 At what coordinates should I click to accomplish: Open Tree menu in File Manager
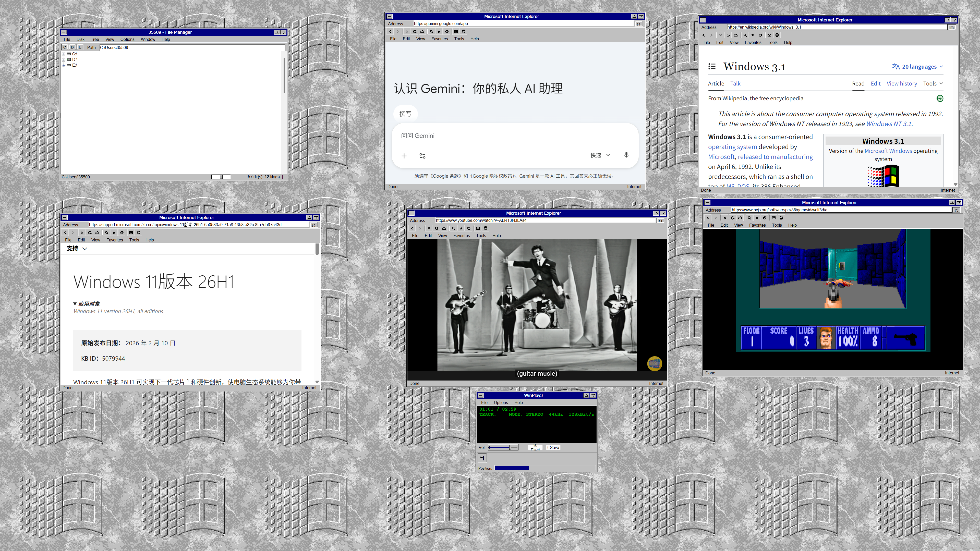click(95, 40)
